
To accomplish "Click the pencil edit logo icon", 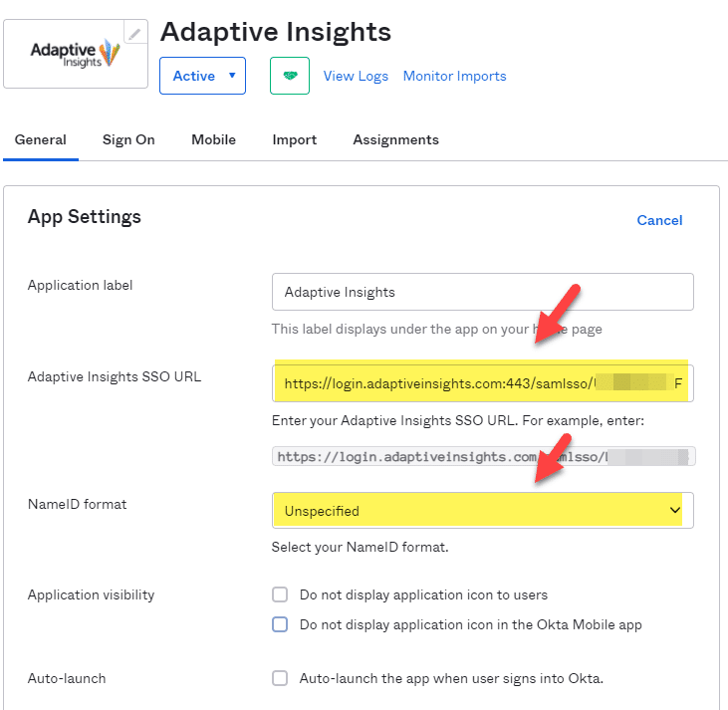I will [134, 33].
